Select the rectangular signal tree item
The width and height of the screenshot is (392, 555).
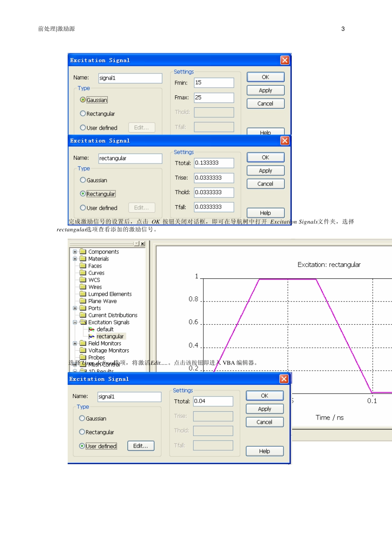point(110,336)
